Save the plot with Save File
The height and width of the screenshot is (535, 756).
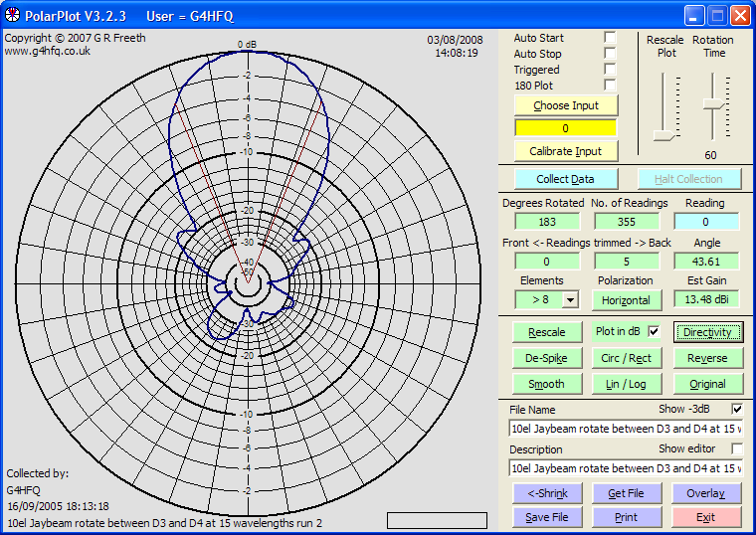pos(548,517)
